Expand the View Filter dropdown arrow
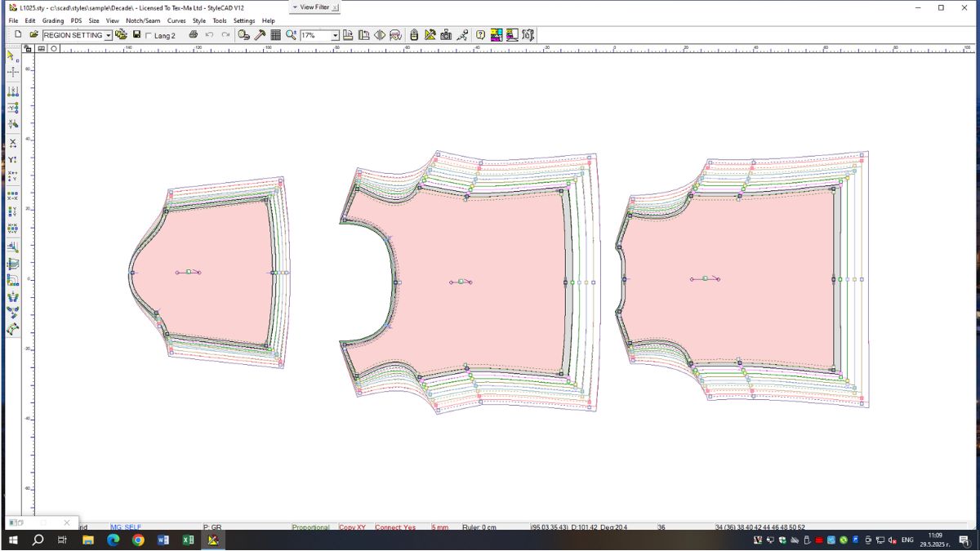Screen dimensions: 980x551 click(x=295, y=7)
